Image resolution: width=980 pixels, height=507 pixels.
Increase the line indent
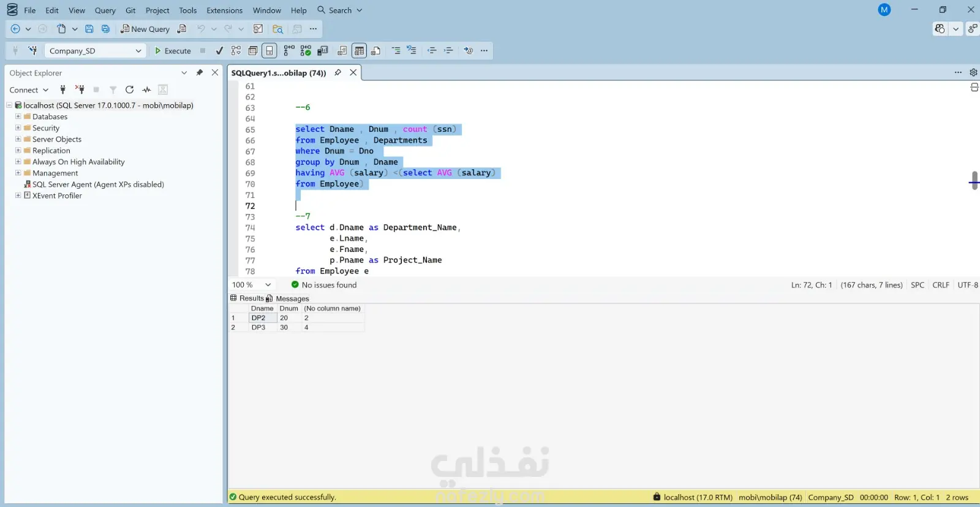tap(448, 51)
